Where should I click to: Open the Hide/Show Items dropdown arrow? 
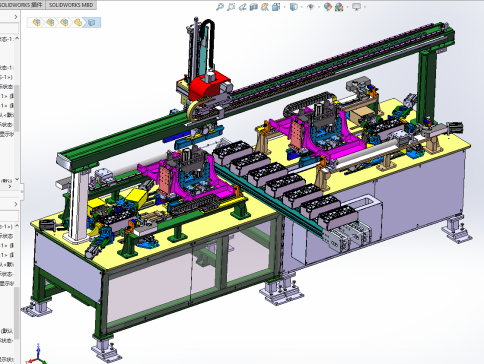tap(319, 7)
